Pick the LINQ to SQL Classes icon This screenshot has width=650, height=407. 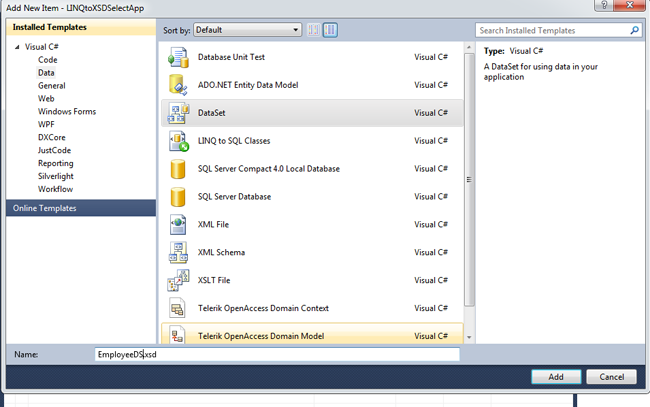tap(179, 141)
